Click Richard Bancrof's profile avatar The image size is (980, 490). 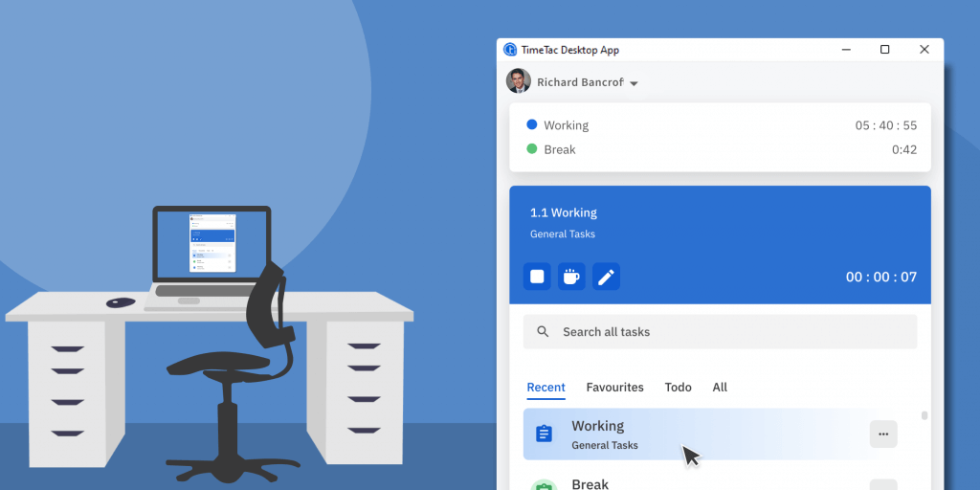pos(519,81)
